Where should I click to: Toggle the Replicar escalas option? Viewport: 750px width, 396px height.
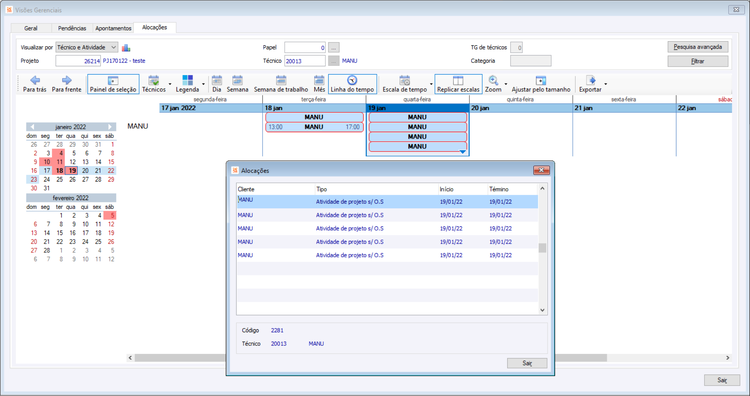(x=458, y=84)
